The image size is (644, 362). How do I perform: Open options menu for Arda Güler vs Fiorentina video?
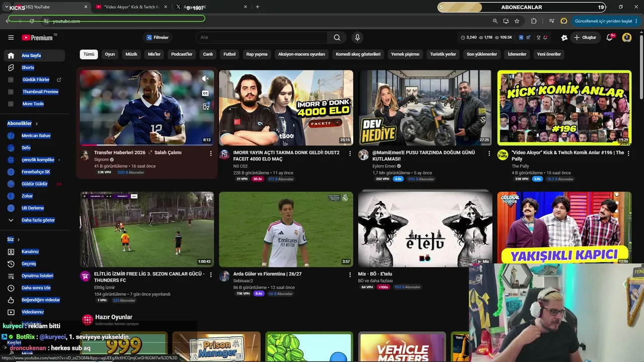(x=350, y=275)
